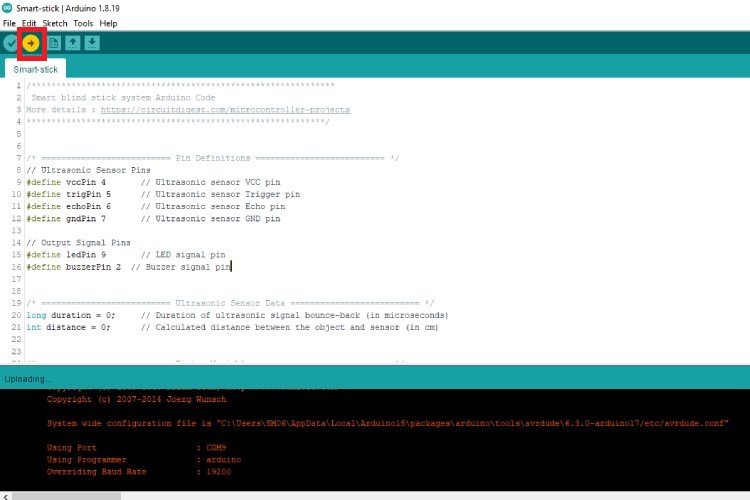
Task: Open the Edit menu
Action: [29, 23]
